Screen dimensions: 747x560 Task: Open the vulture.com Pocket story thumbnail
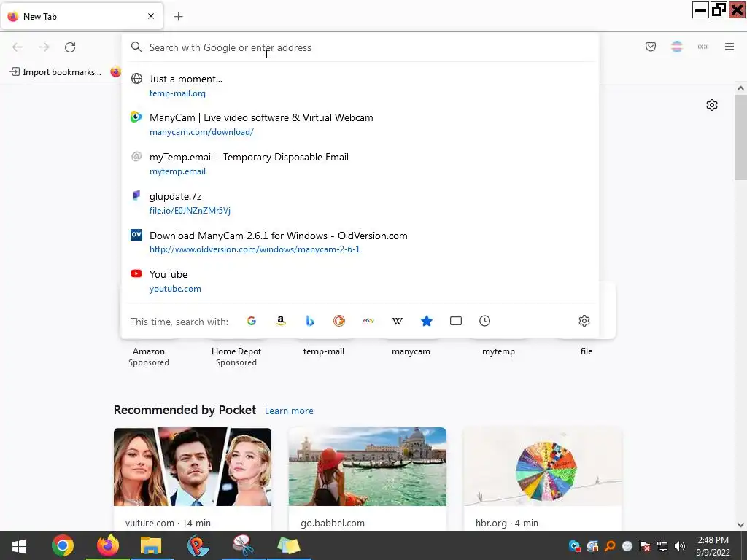[193, 467]
